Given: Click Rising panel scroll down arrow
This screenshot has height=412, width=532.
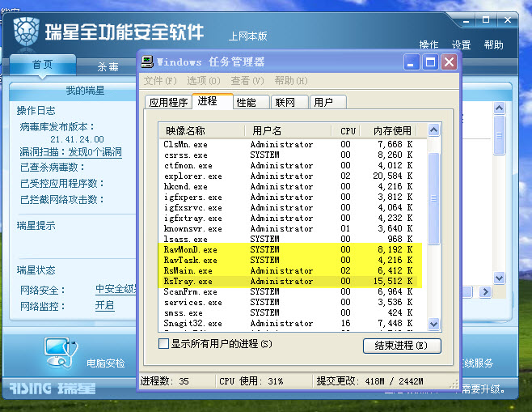Looking at the screenshot, I should 499,278.
